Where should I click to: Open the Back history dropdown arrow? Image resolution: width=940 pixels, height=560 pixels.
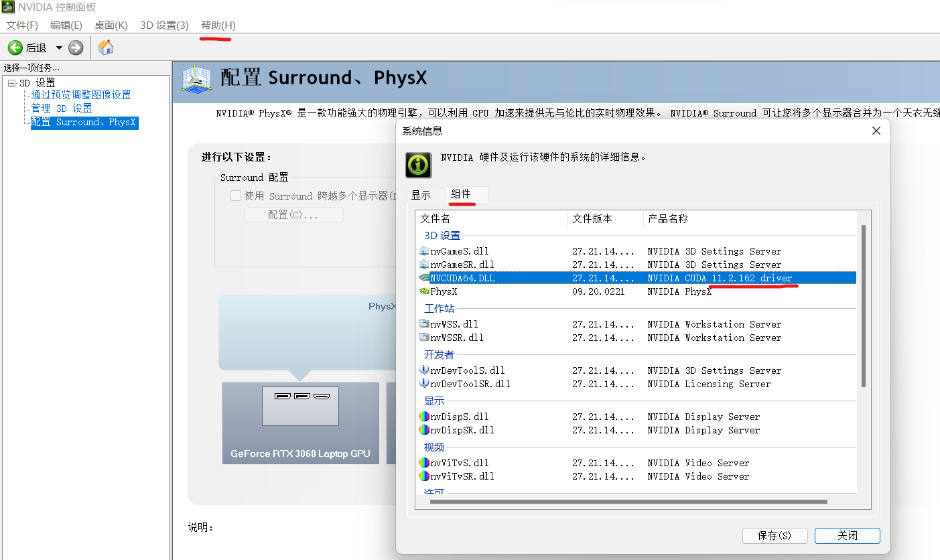pyautogui.click(x=59, y=48)
